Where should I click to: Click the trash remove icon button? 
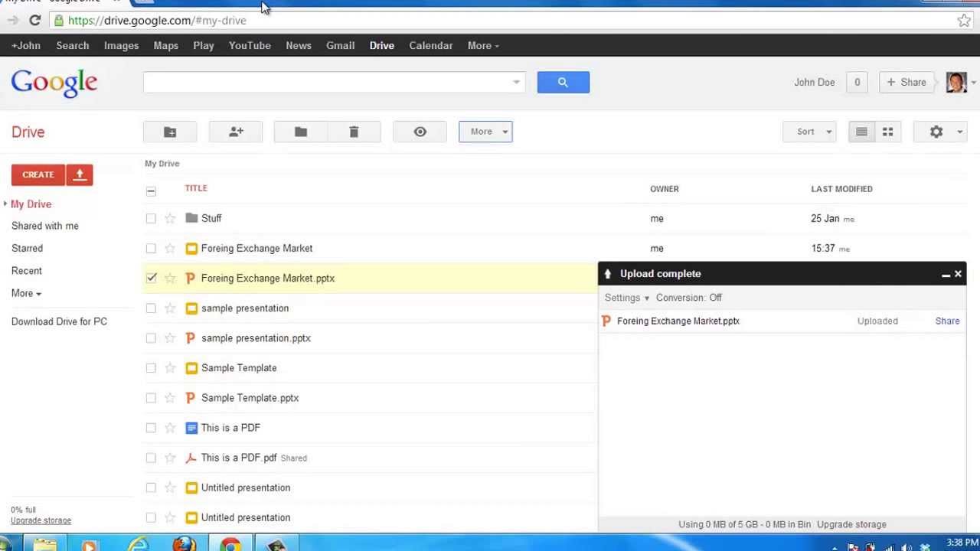pos(354,132)
